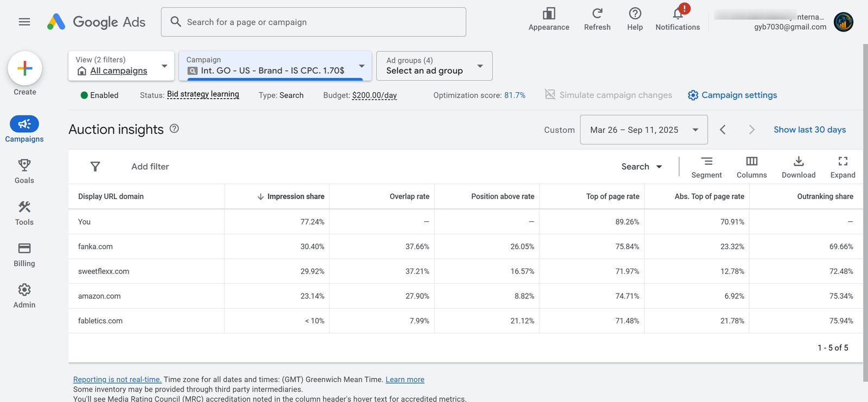Screen dimensions: 868x402
Task: Go to the next date range
Action: point(752,130)
